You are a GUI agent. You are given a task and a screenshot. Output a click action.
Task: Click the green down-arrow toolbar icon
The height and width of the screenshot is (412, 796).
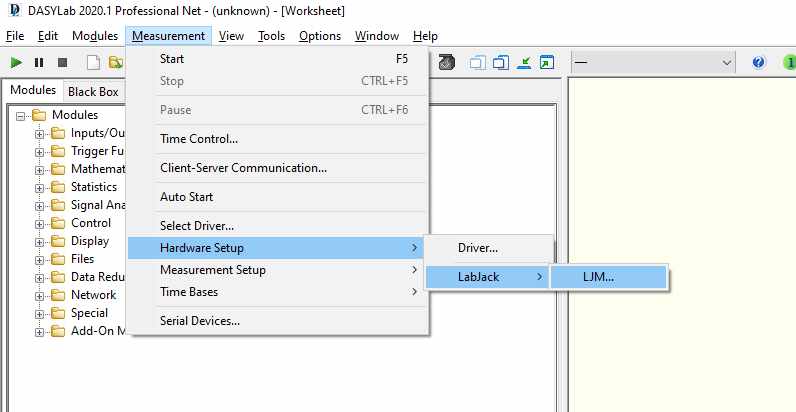524,62
